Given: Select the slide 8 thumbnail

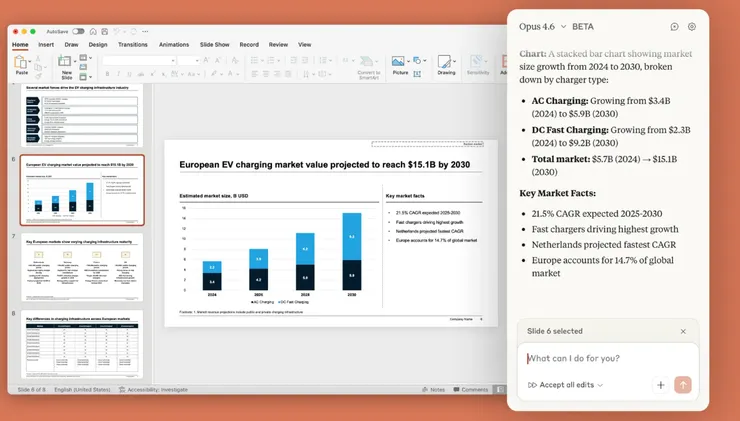Looking at the screenshot, I should pos(82,344).
